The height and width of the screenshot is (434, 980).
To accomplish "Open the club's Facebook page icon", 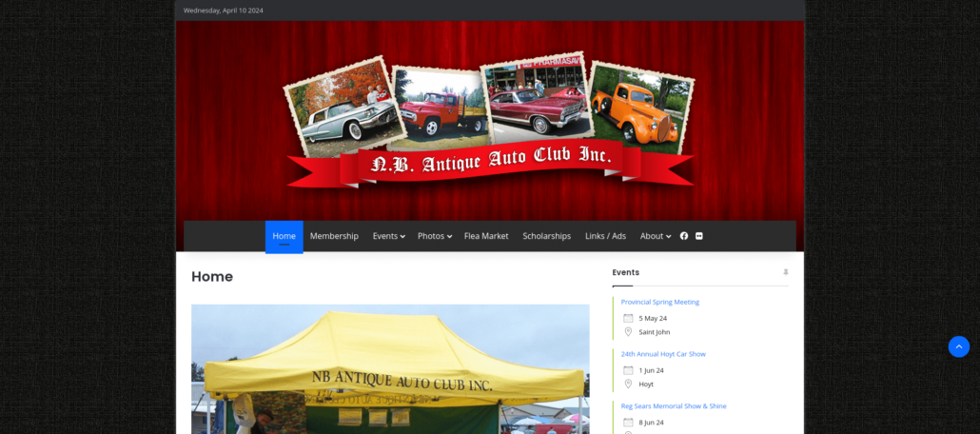I will pos(683,236).
